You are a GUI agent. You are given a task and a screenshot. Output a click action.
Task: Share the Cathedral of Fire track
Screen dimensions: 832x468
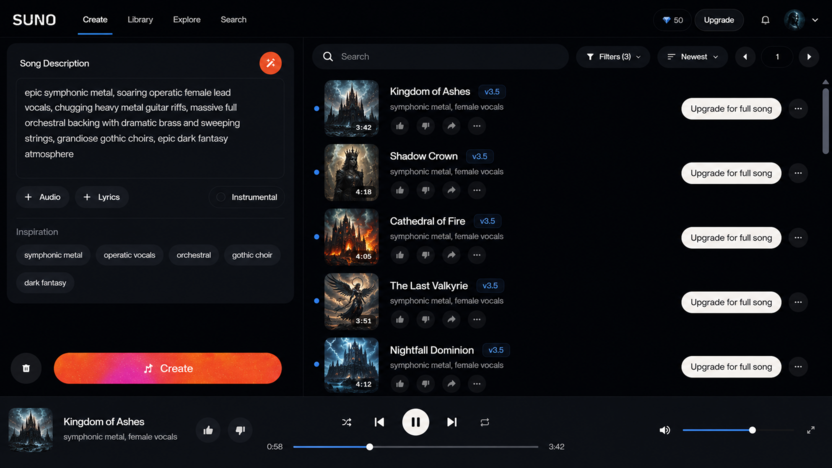(451, 255)
